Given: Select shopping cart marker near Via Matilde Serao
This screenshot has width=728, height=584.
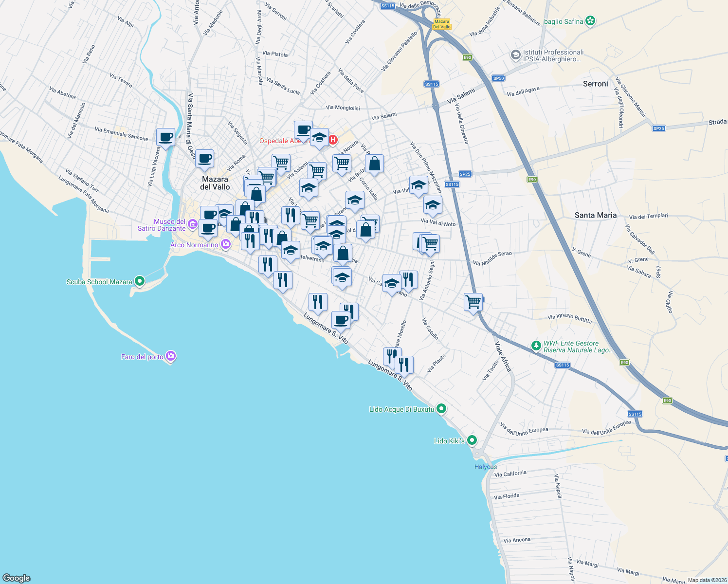Looking at the screenshot, I should point(430,244).
